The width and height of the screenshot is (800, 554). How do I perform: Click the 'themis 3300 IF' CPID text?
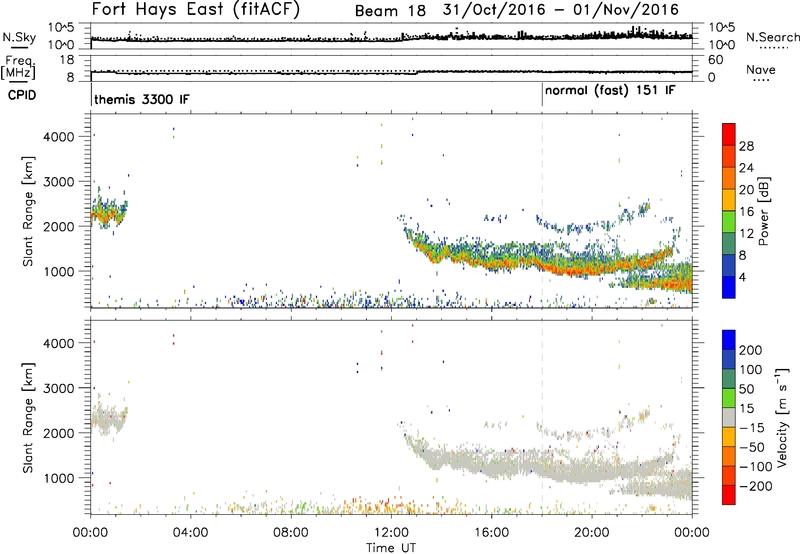tap(142, 99)
